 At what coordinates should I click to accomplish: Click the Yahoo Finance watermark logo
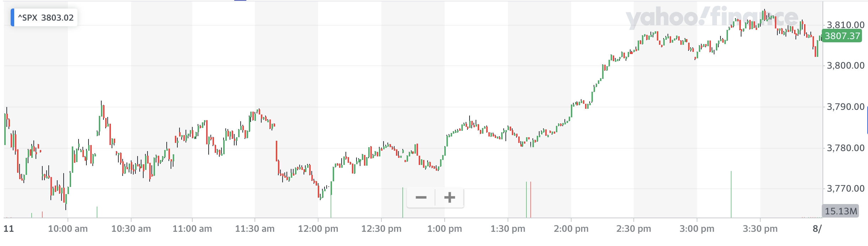(712, 18)
